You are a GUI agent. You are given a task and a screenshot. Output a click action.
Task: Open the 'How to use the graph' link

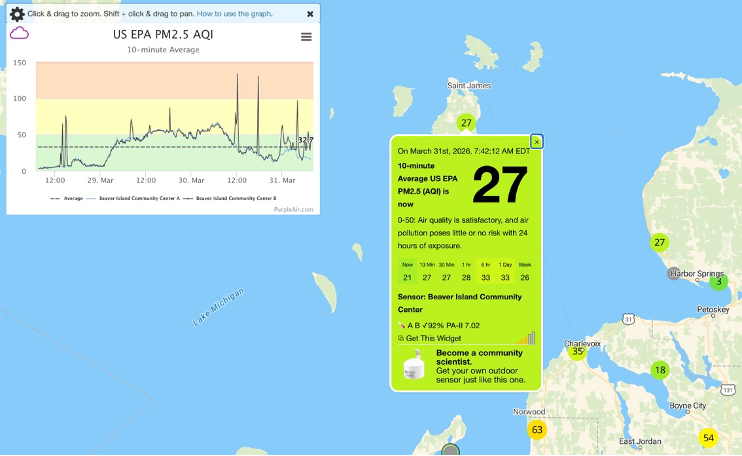pyautogui.click(x=236, y=14)
